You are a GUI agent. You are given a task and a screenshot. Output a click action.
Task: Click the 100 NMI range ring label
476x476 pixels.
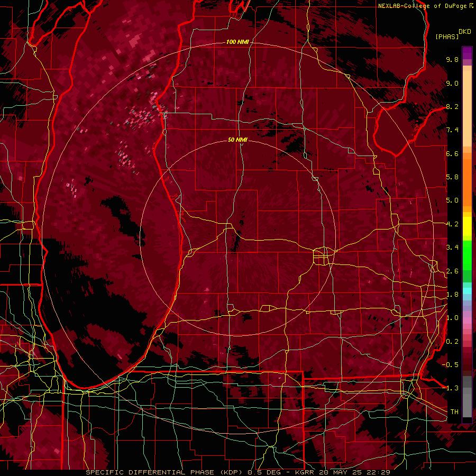[237, 42]
